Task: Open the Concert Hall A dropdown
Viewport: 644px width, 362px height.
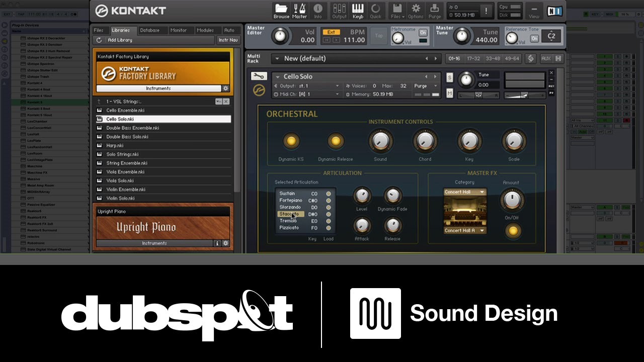Action: (464, 231)
